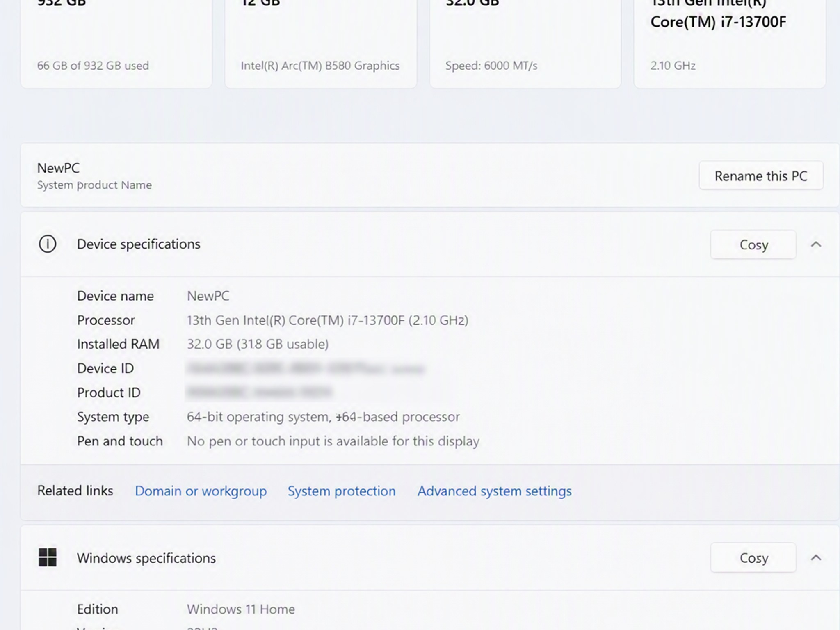
Task: Select the NewPC value in Device name row
Action: (x=208, y=296)
